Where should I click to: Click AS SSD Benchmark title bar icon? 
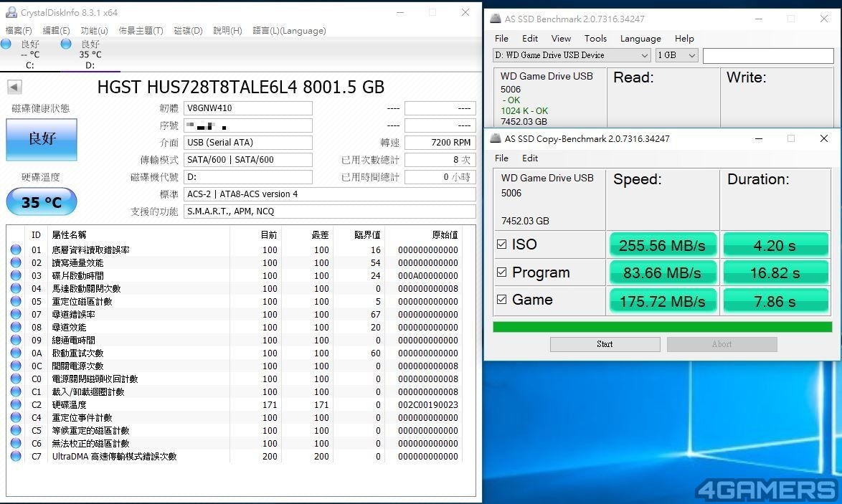pyautogui.click(x=496, y=19)
